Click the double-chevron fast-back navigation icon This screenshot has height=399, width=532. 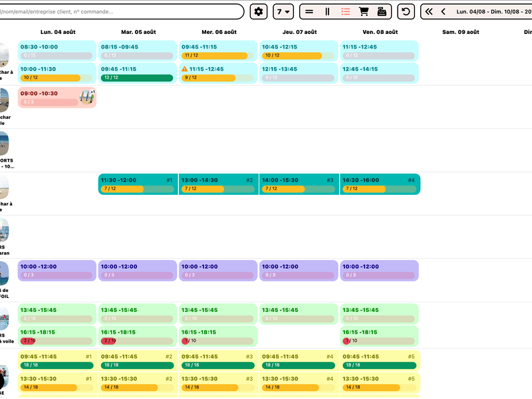(x=429, y=11)
